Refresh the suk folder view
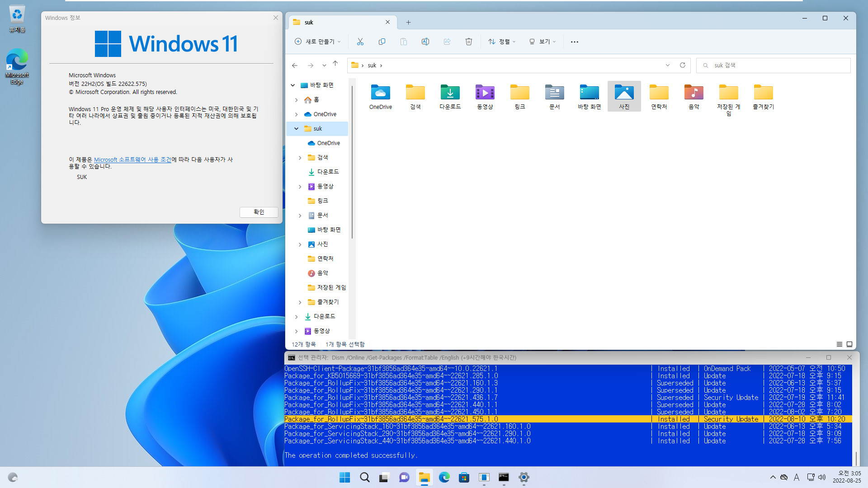 pyautogui.click(x=682, y=65)
